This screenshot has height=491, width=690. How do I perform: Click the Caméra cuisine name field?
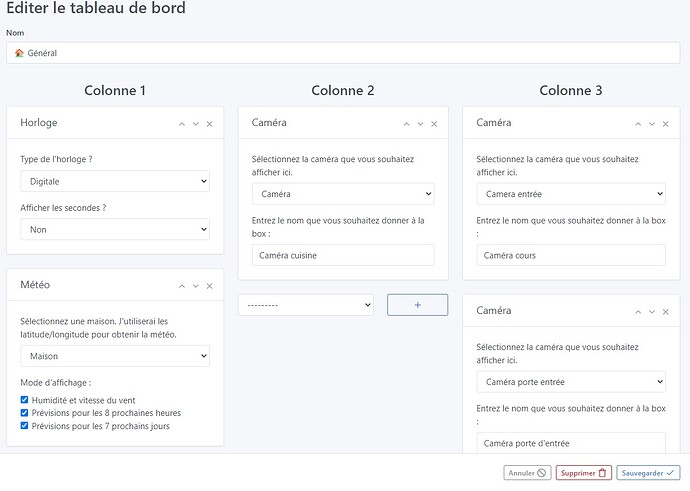click(343, 255)
